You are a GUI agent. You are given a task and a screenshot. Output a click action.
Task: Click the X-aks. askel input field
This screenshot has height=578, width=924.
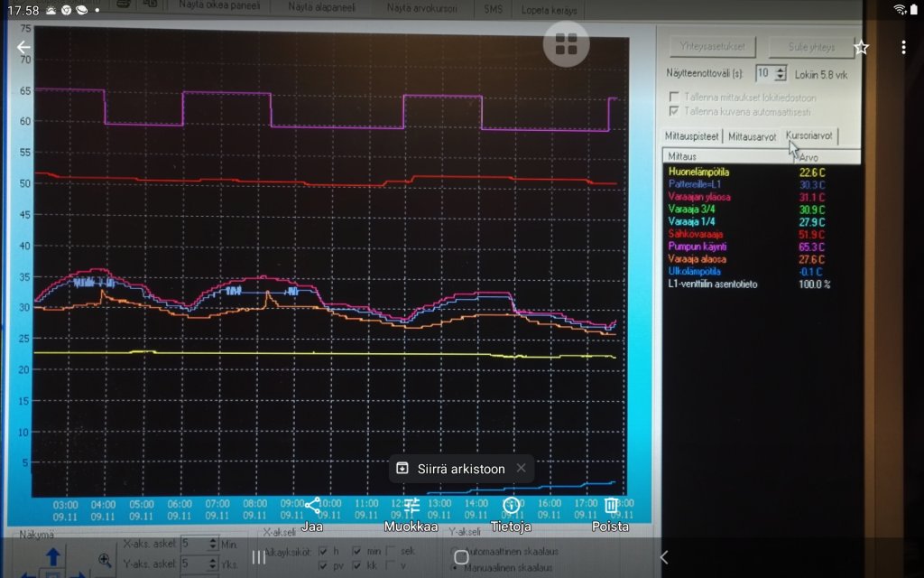[194, 543]
